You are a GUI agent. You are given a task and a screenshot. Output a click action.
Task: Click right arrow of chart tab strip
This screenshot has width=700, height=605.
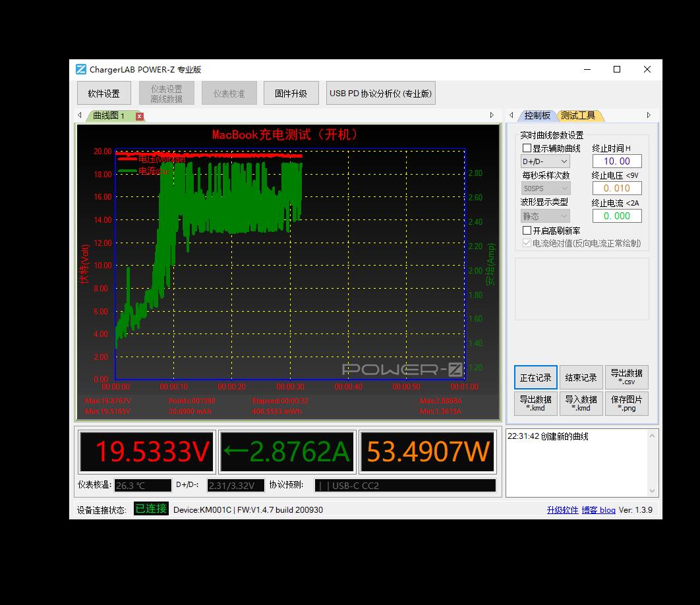[492, 115]
